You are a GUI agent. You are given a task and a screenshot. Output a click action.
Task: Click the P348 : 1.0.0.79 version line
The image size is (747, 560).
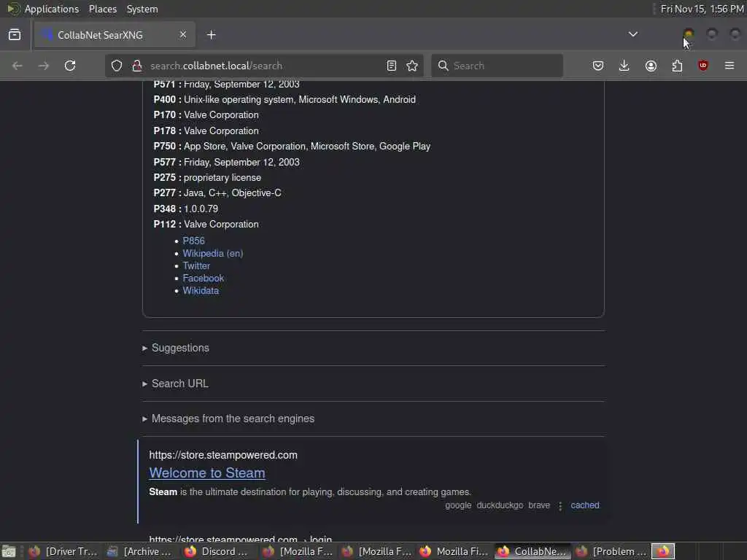(x=186, y=209)
